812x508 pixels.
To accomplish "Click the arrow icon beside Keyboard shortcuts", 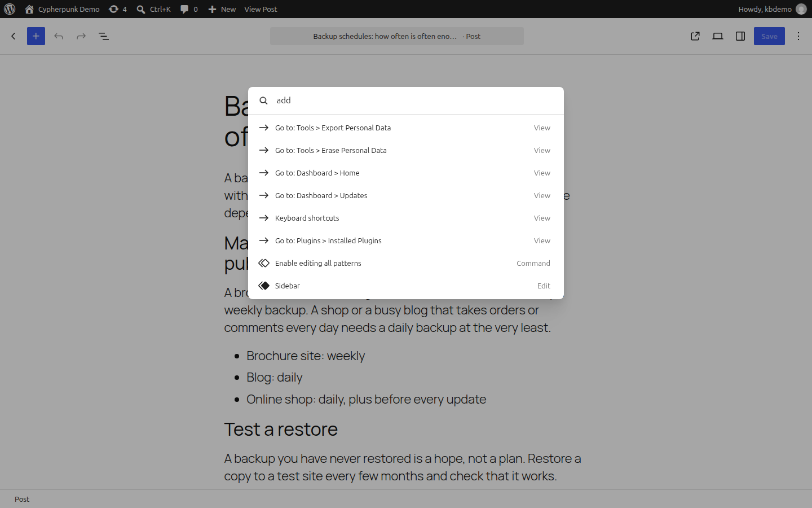I will [x=263, y=218].
